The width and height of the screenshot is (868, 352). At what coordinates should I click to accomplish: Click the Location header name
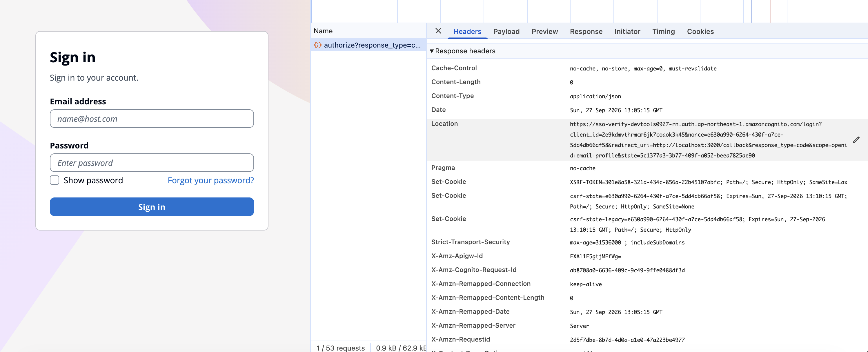444,124
